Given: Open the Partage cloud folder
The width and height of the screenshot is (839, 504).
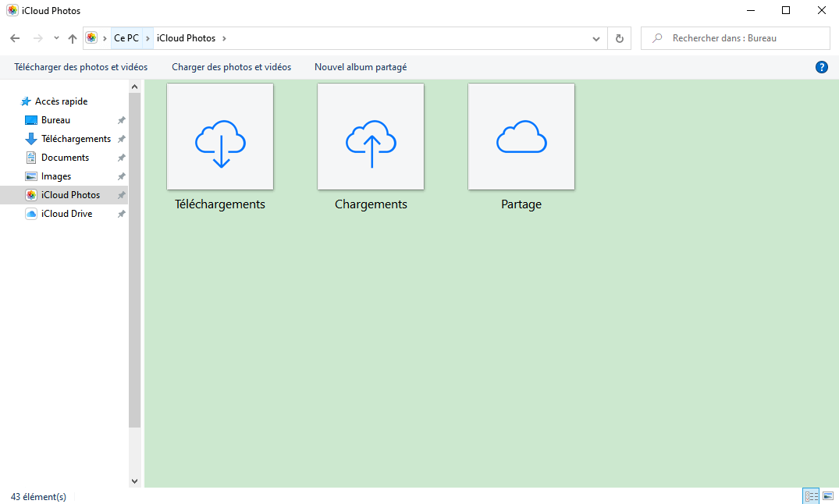Looking at the screenshot, I should 521,137.
